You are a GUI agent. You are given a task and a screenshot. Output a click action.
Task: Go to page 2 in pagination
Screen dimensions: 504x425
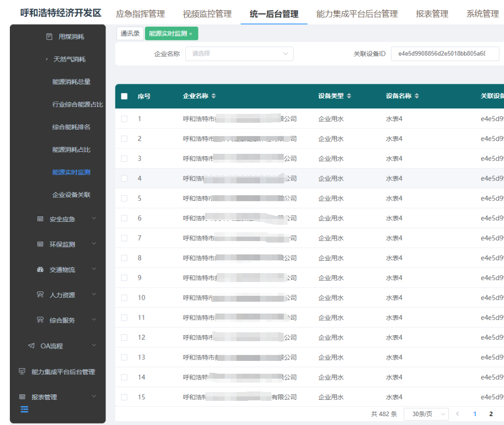click(x=491, y=414)
